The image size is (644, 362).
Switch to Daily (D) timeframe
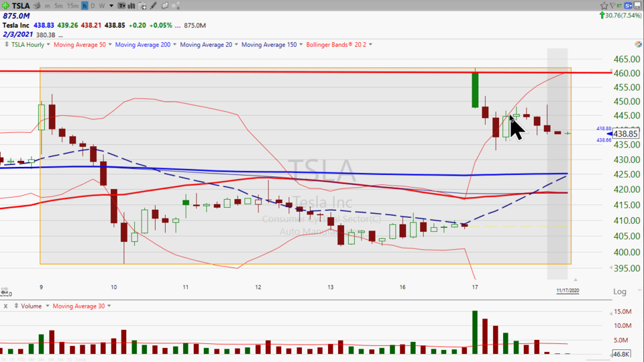pyautogui.click(x=93, y=6)
